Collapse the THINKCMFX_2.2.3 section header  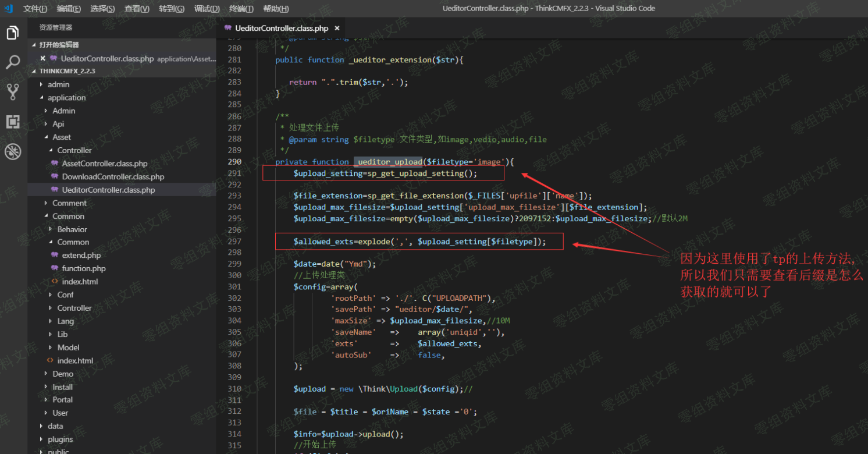pyautogui.click(x=67, y=71)
